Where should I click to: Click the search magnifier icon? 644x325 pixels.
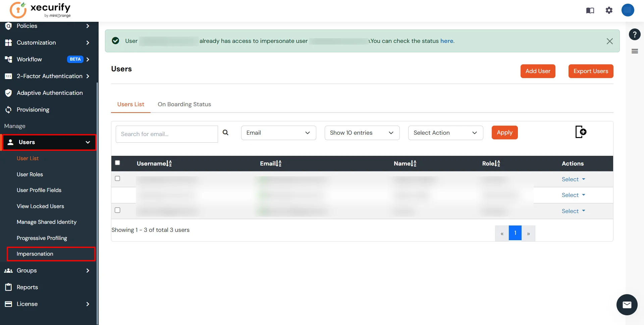click(x=225, y=133)
